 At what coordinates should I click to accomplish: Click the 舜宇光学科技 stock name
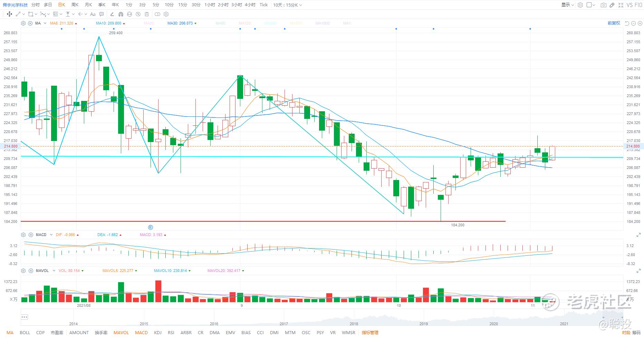(15, 5)
